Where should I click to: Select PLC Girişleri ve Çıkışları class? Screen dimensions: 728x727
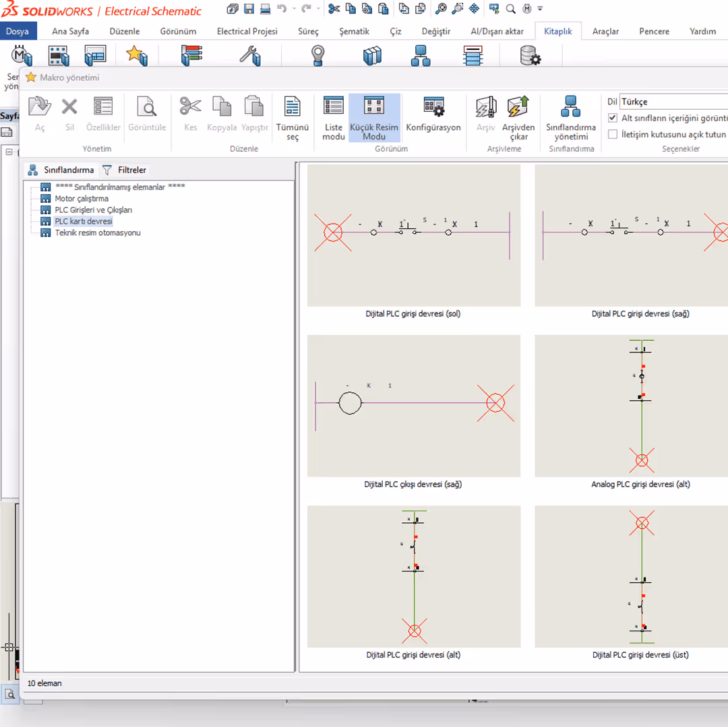pos(93,210)
